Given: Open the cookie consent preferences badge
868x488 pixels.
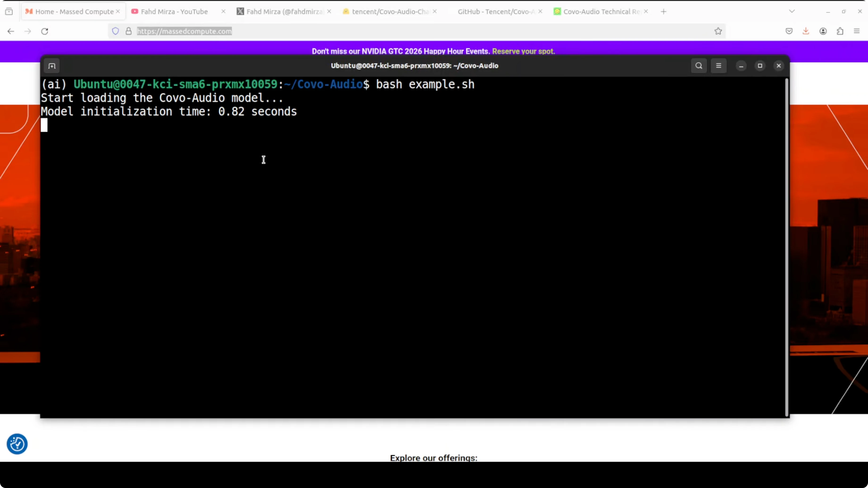Looking at the screenshot, I should click(17, 444).
